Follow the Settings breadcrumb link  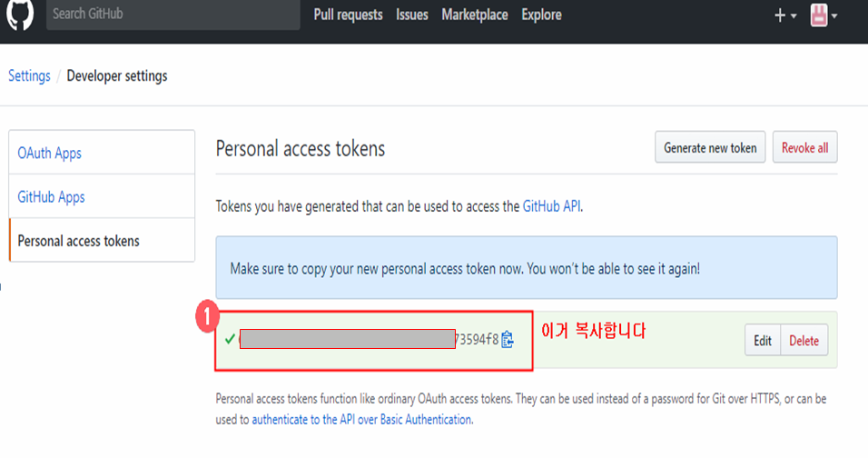pyautogui.click(x=29, y=75)
